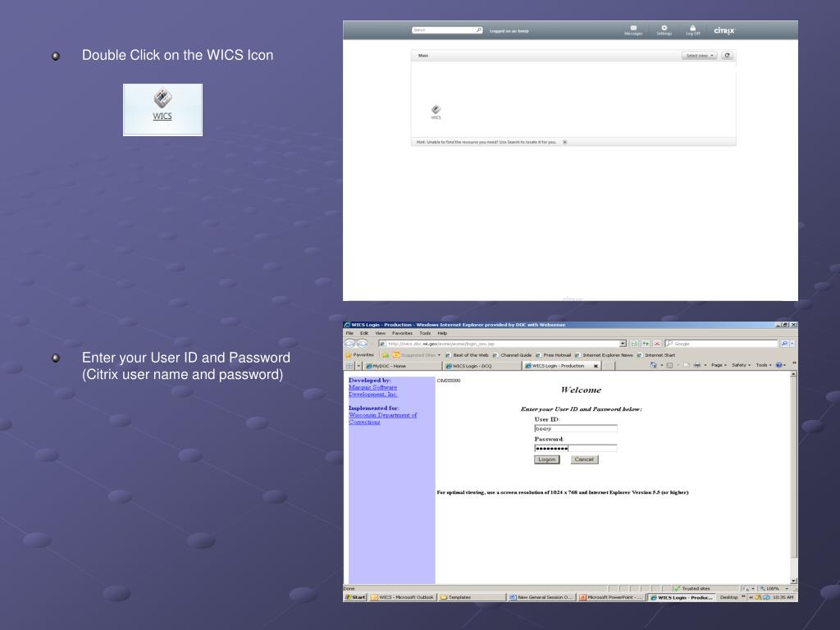Open the View menu in Internet Explorer
840x630 pixels.
(x=381, y=333)
